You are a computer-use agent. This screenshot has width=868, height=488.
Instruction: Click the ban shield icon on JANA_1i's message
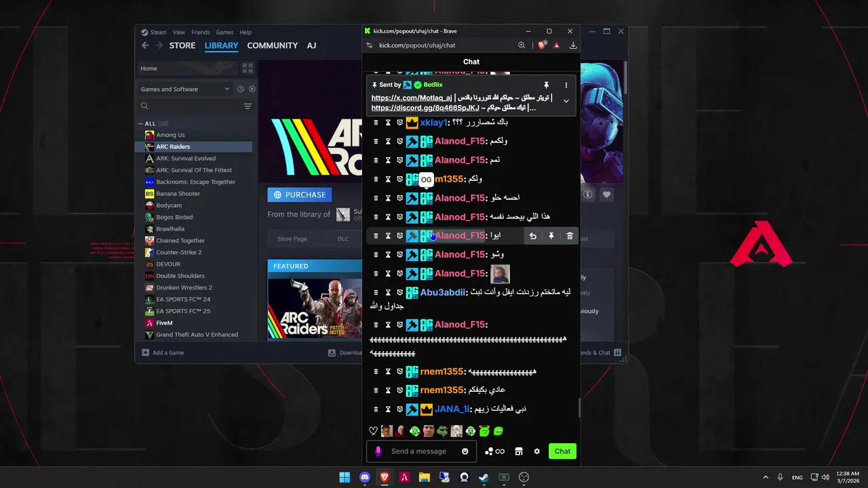tap(399, 409)
